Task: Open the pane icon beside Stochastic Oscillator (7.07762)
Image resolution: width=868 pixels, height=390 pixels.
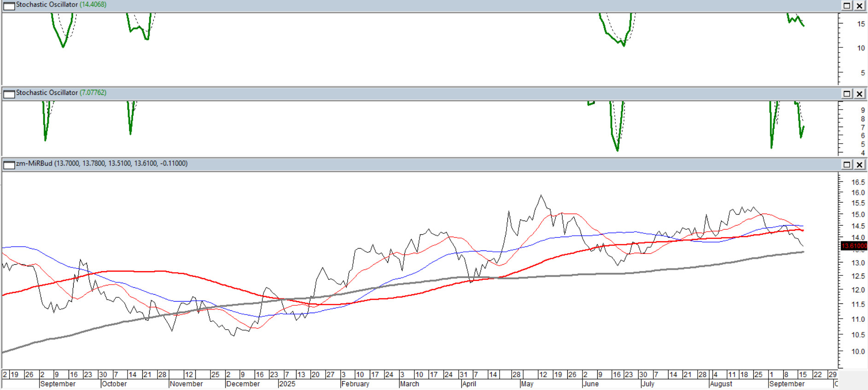Action: 9,94
